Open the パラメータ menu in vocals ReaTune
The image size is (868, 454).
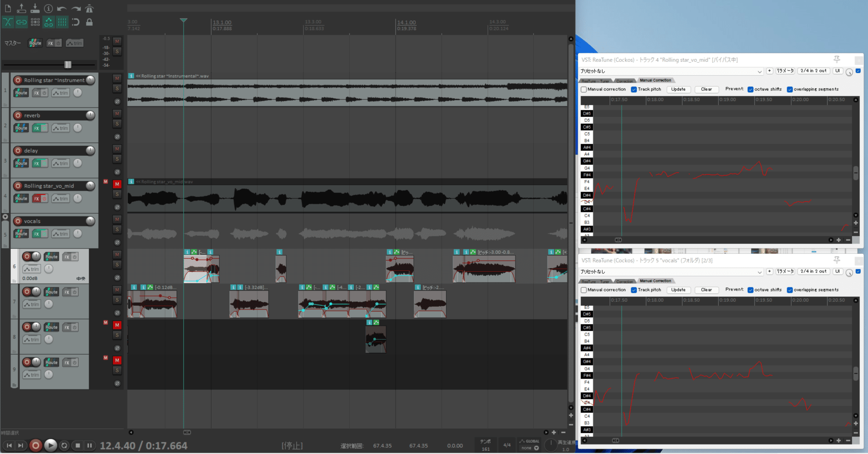(x=785, y=271)
